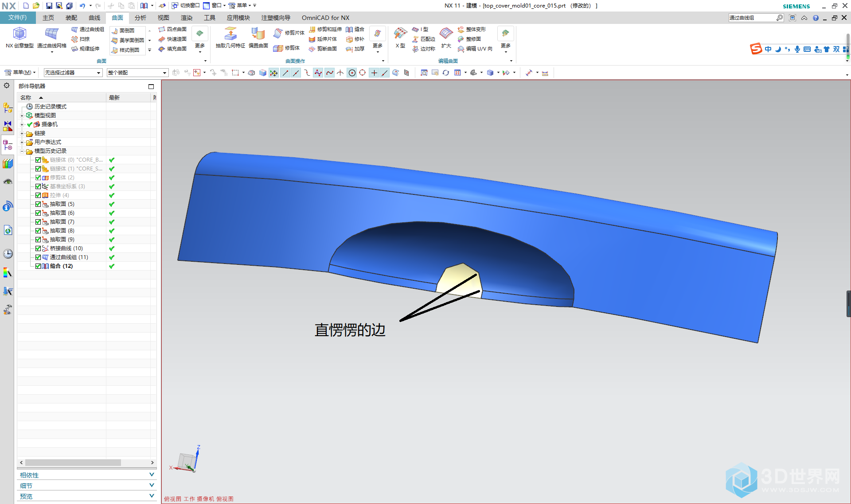851x504 pixels.
Task: Open the 注塑模向导 ribbon tab
Action: pos(276,18)
